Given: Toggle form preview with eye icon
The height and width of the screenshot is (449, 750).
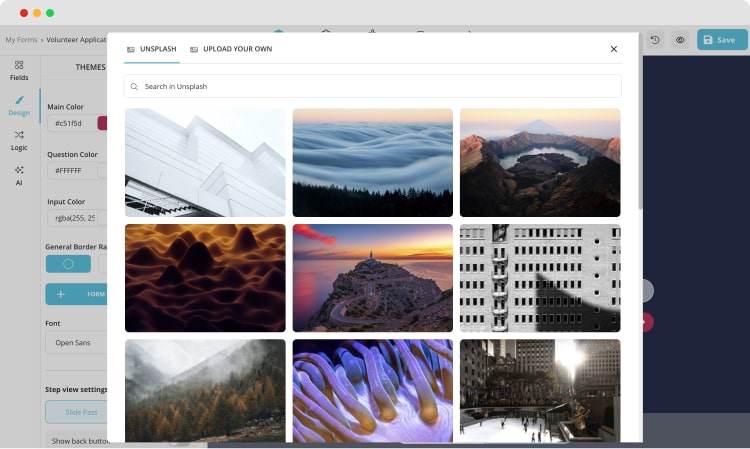Looking at the screenshot, I should coord(680,40).
